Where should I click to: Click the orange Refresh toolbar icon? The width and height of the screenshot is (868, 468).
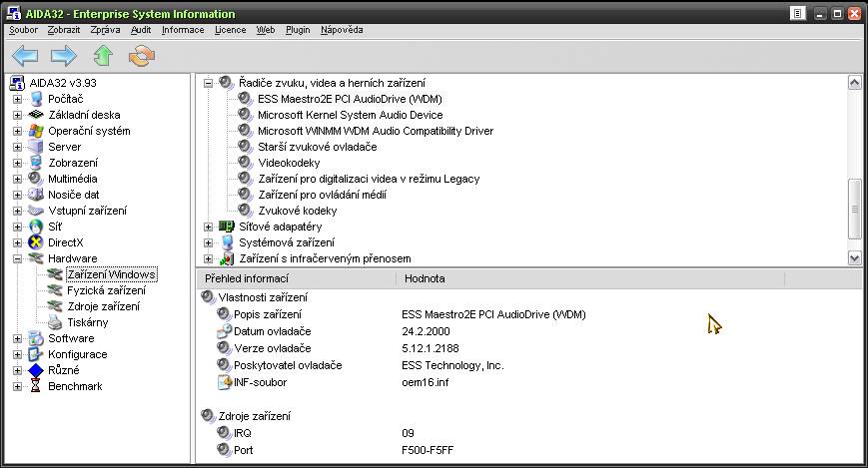[142, 56]
